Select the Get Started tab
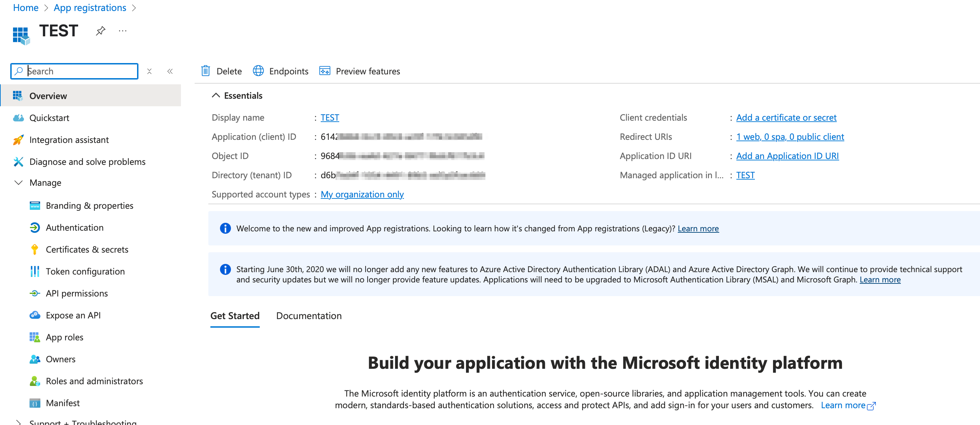 tap(235, 316)
